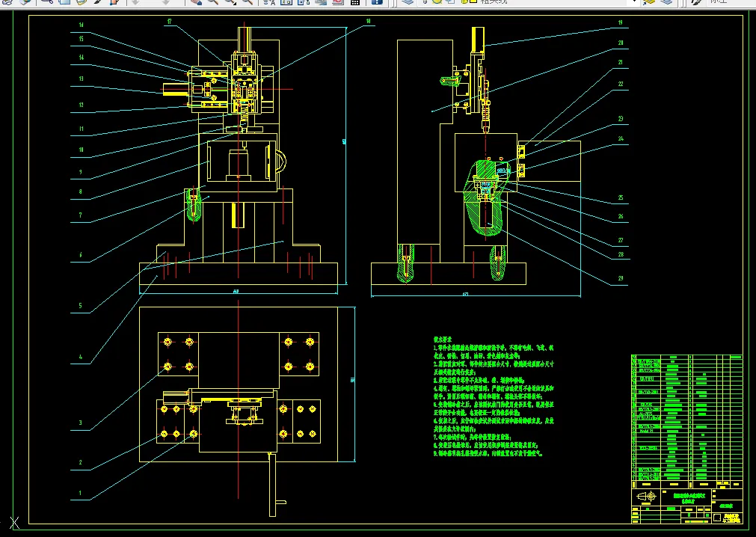Click balloon number 2
The height and width of the screenshot is (537, 756).
tap(81, 462)
